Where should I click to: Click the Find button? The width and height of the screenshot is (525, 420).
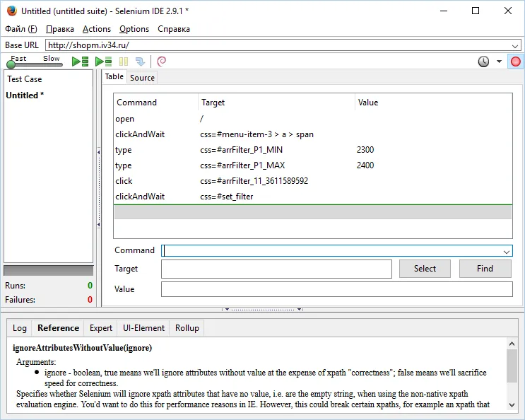(485, 269)
